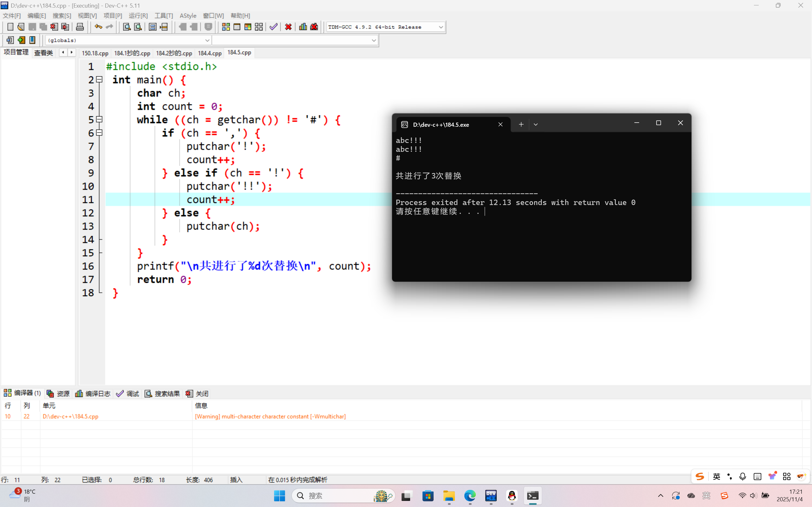Open the 编译日志 compile log panel
The image size is (812, 507).
[x=93, y=394]
